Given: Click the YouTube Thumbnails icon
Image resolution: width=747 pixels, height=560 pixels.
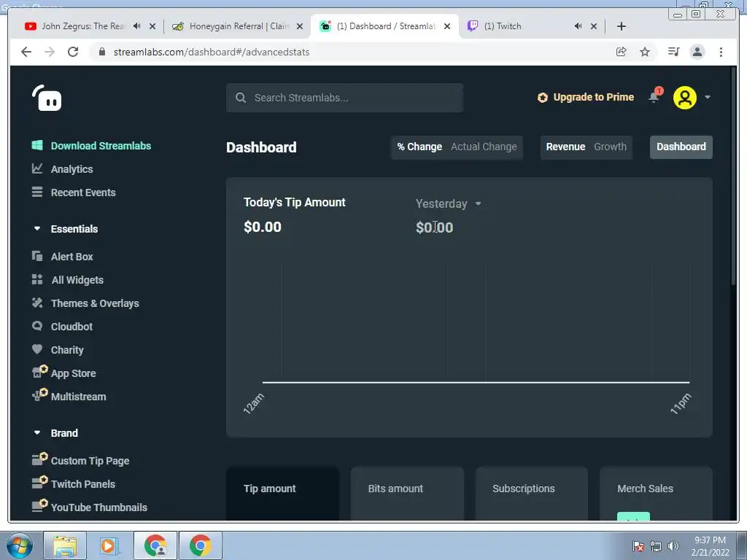Looking at the screenshot, I should (x=39, y=506).
